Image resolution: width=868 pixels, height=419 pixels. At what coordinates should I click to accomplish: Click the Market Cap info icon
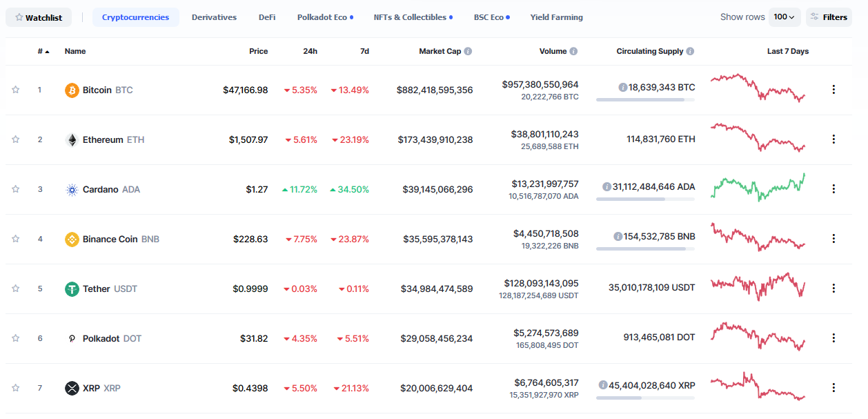pos(468,51)
